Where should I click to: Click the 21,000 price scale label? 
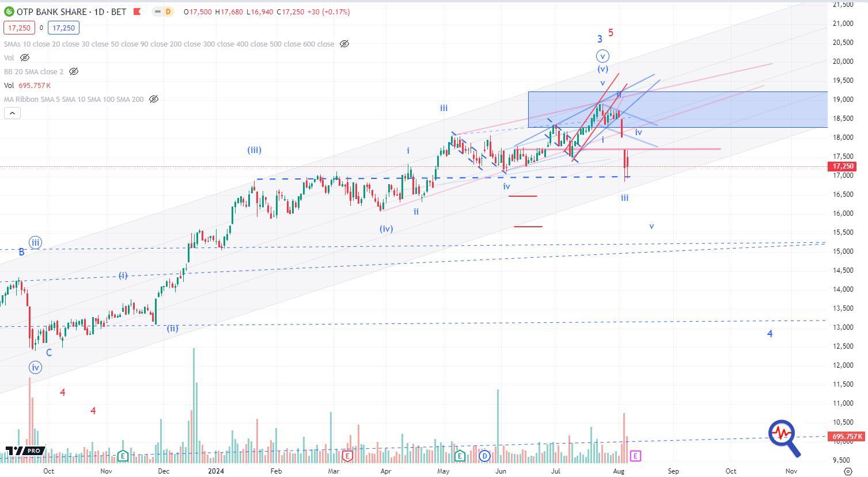842,24
